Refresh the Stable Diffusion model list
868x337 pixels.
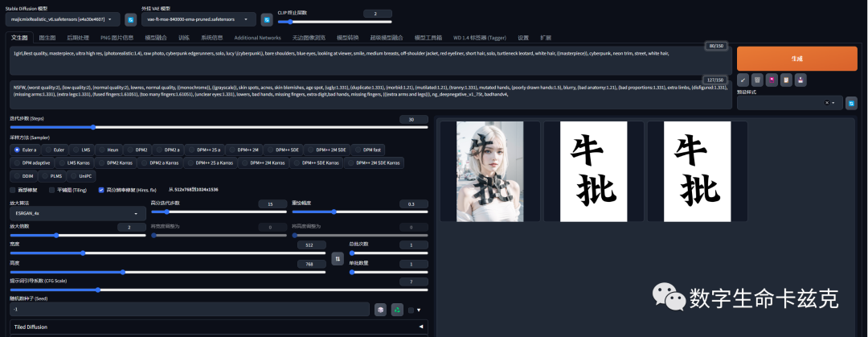click(x=131, y=19)
